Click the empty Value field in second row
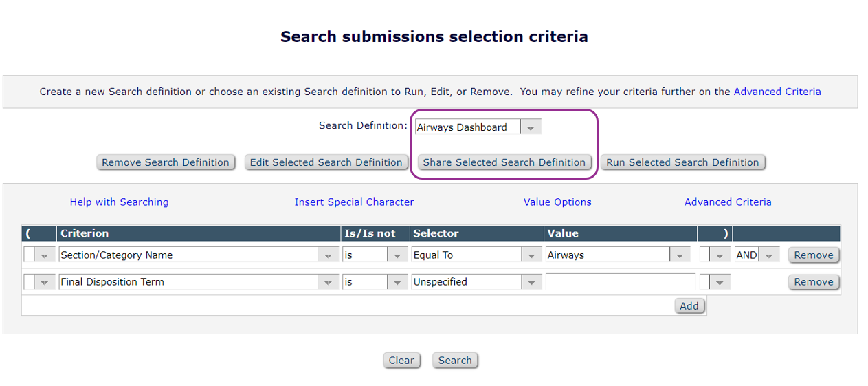 (x=620, y=282)
